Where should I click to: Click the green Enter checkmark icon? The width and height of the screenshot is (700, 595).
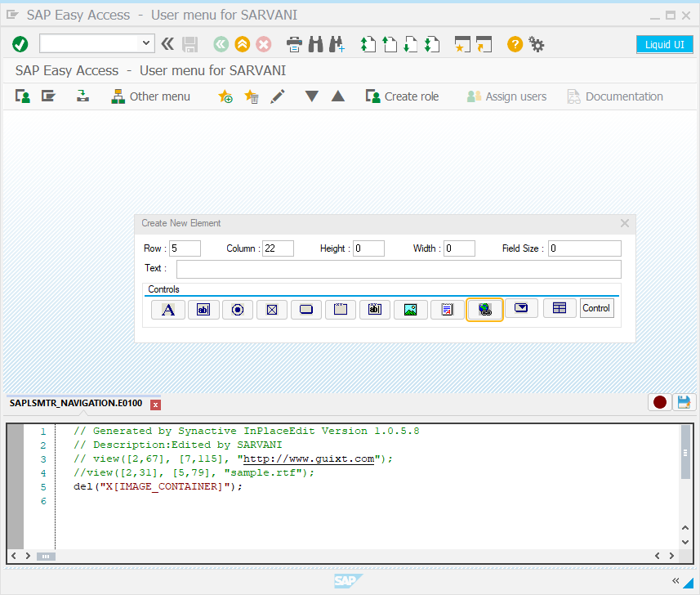pyautogui.click(x=20, y=44)
